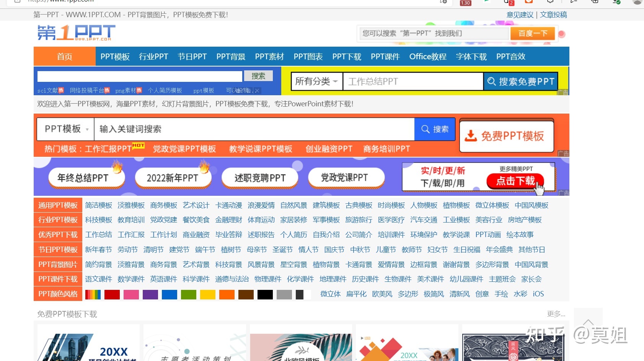Click the back-to-top arrow icon
The image size is (644, 361).
click(588, 322)
